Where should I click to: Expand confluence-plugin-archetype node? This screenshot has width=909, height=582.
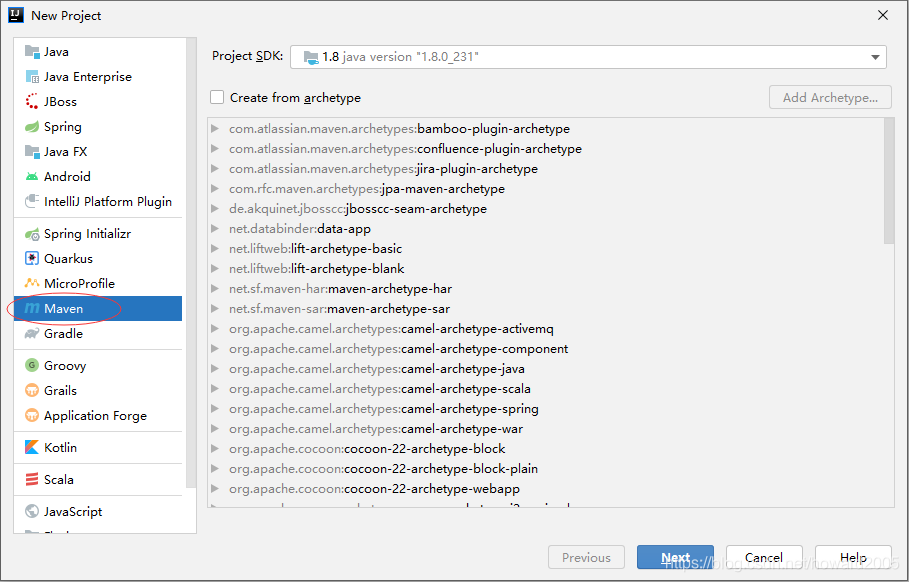tap(215, 148)
